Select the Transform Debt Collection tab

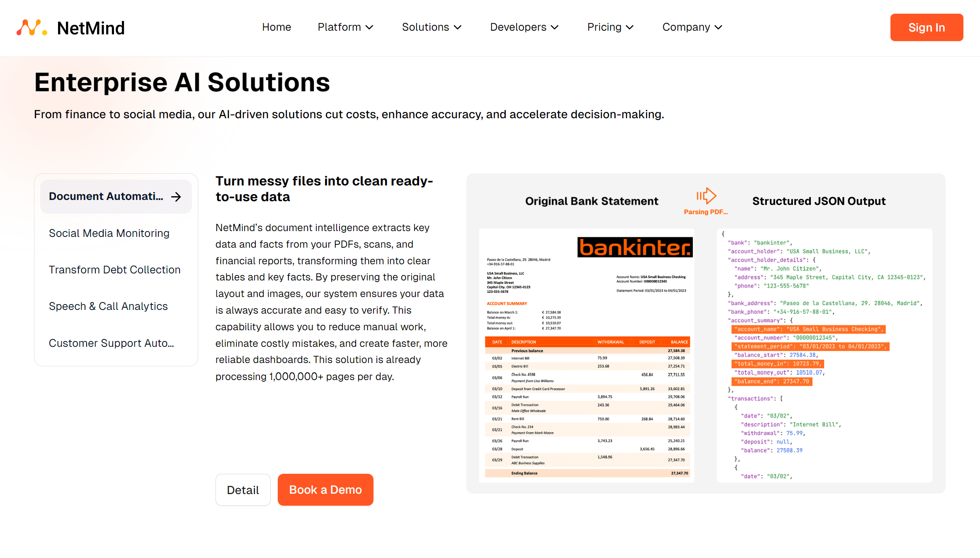(114, 270)
